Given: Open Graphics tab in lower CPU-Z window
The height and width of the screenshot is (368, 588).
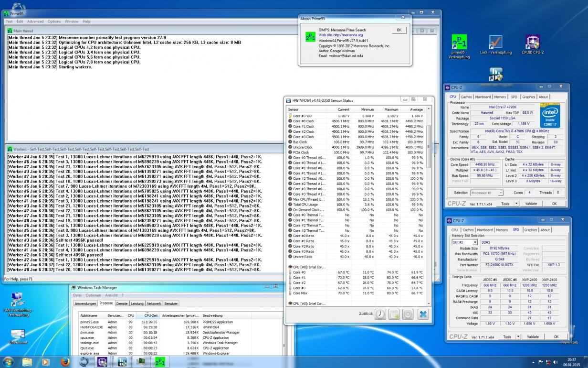Looking at the screenshot, I should [530, 230].
